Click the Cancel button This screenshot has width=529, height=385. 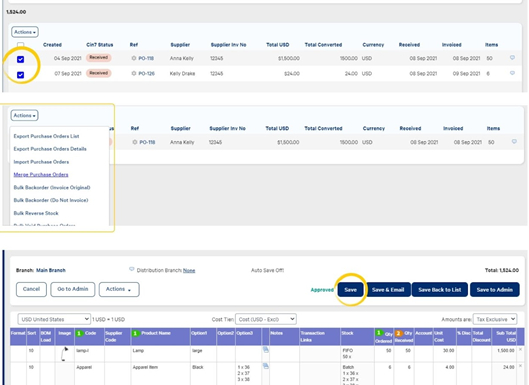click(x=31, y=290)
